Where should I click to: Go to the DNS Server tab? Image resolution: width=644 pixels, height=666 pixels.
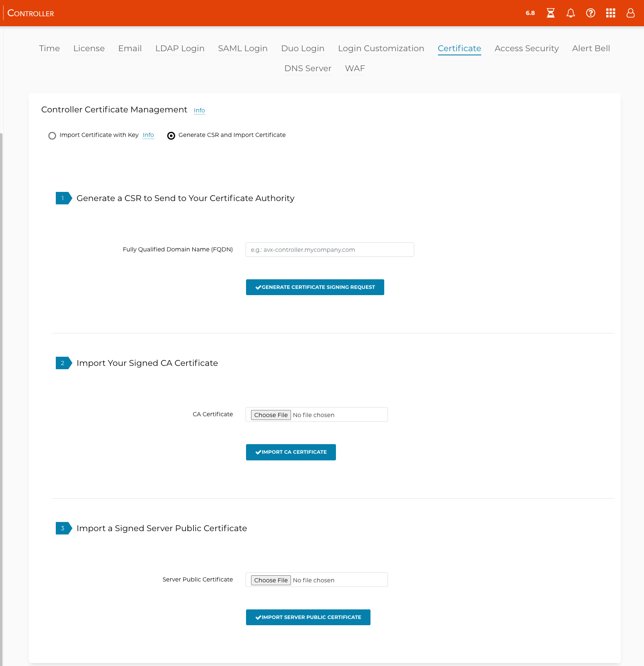(308, 69)
